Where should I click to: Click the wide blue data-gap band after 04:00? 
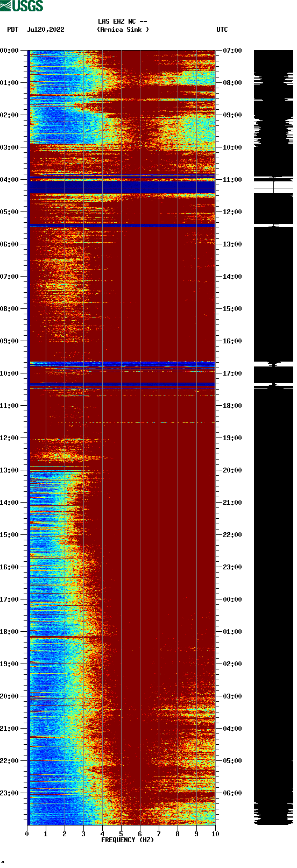click(x=122, y=187)
